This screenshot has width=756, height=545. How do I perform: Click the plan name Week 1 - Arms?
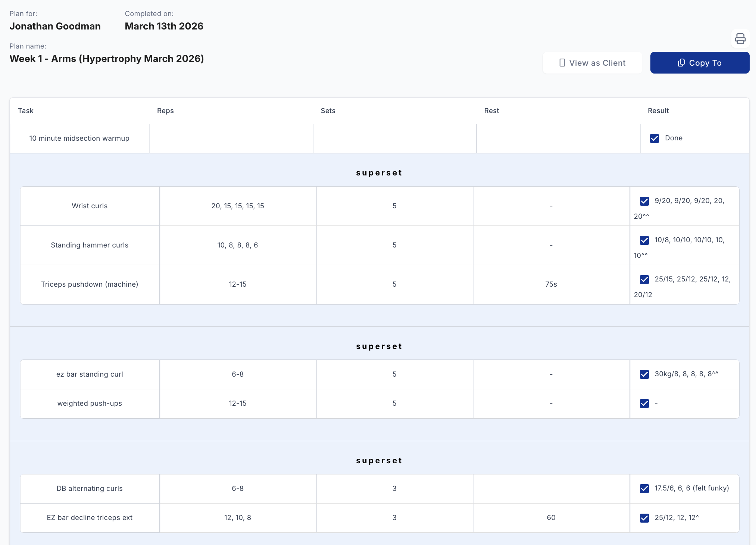point(107,59)
